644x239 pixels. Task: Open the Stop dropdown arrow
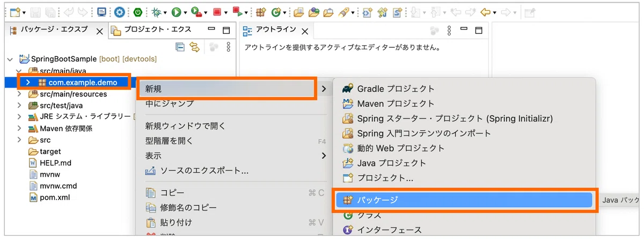pos(225,12)
